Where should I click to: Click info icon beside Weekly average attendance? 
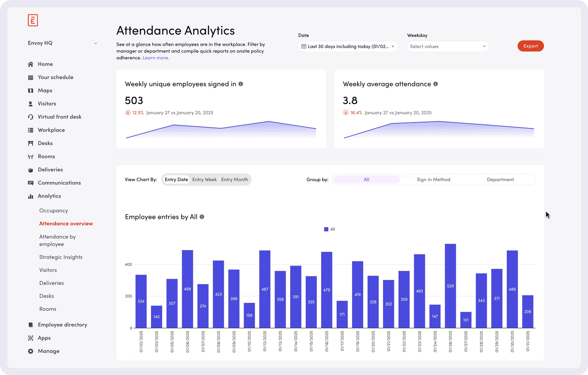coord(435,84)
